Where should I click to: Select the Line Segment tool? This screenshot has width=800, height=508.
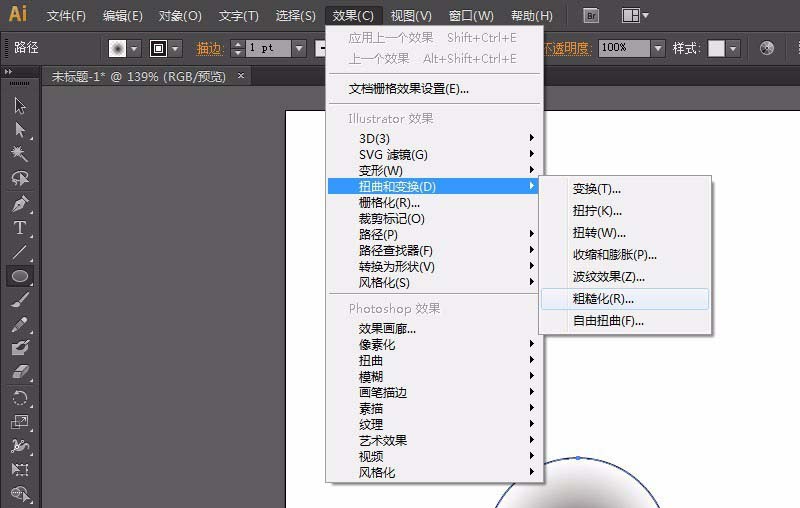click(x=20, y=252)
